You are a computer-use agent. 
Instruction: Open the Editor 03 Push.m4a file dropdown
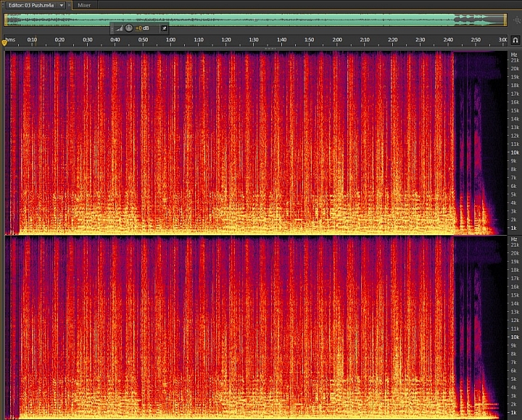tap(62, 5)
